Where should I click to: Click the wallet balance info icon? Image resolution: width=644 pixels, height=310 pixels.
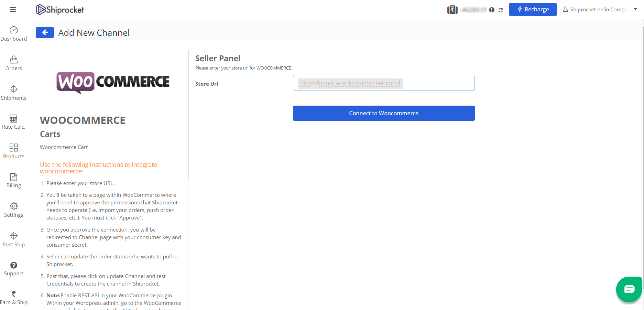[x=491, y=10]
